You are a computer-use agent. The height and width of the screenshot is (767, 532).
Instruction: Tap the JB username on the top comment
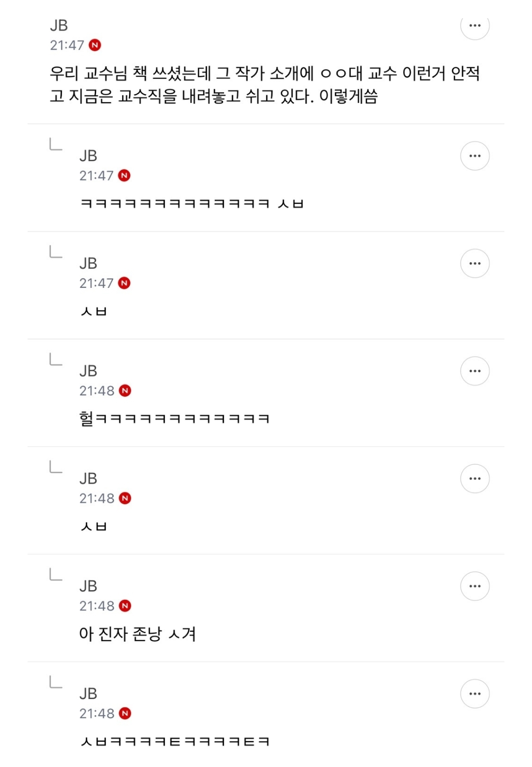(59, 26)
